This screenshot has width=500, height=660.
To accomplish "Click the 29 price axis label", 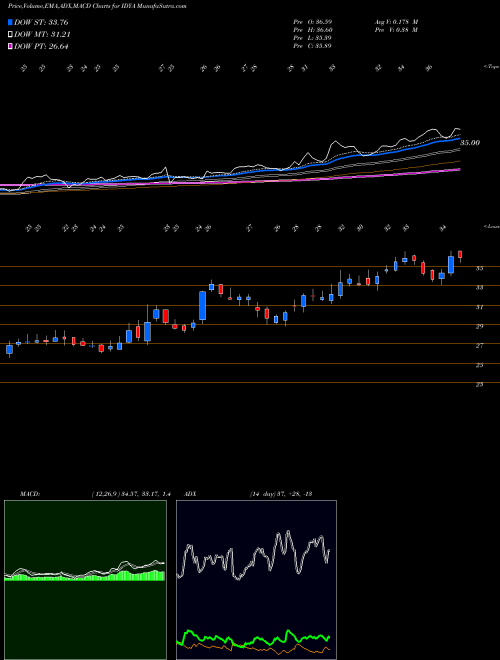I will [479, 326].
